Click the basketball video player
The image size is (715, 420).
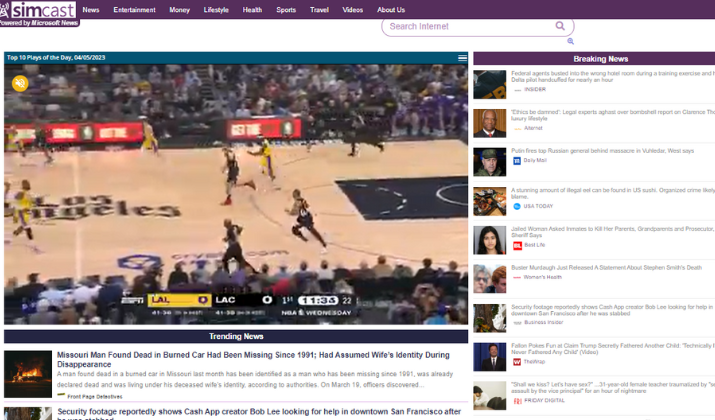click(236, 194)
